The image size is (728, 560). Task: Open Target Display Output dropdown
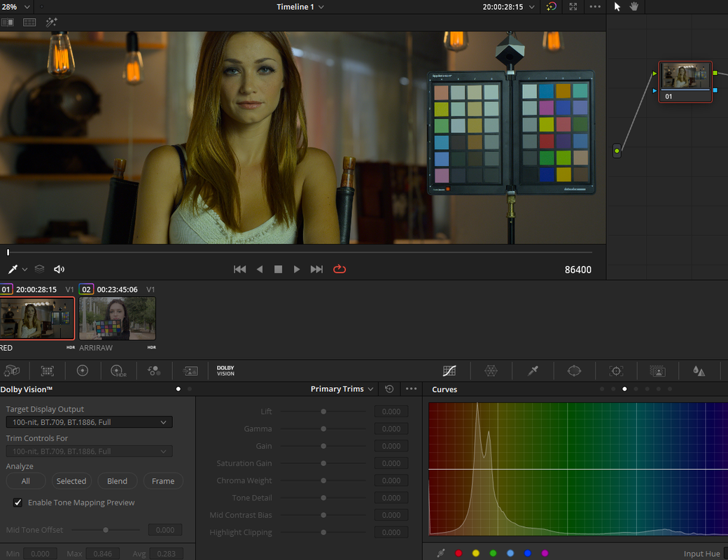(89, 422)
